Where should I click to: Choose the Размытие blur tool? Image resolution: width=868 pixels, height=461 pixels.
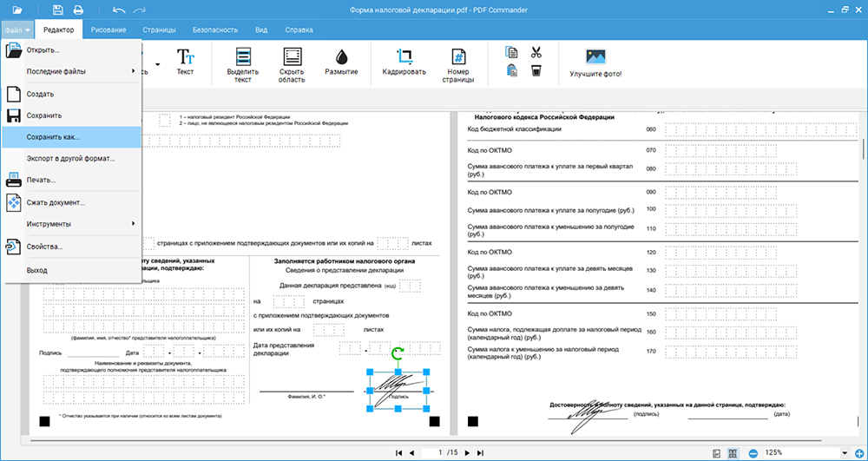click(341, 62)
